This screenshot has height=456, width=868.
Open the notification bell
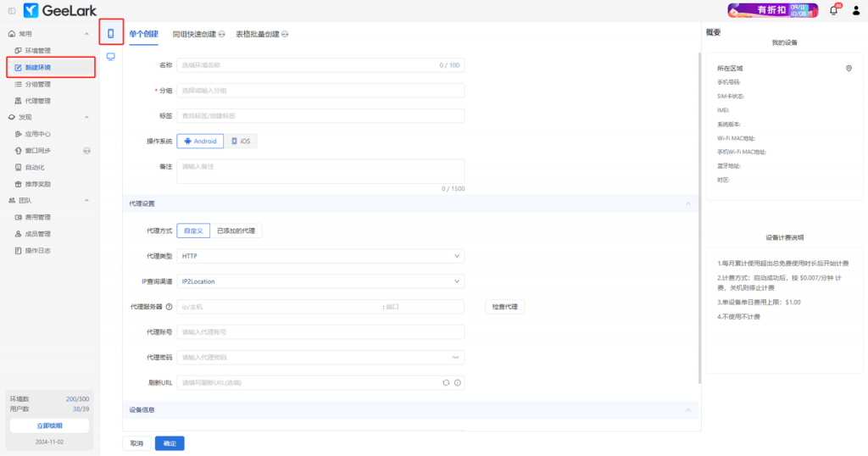click(833, 10)
